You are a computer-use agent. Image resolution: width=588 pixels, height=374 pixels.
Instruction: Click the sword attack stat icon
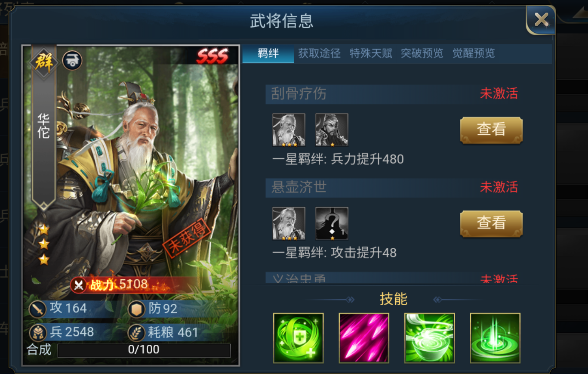pos(38,309)
